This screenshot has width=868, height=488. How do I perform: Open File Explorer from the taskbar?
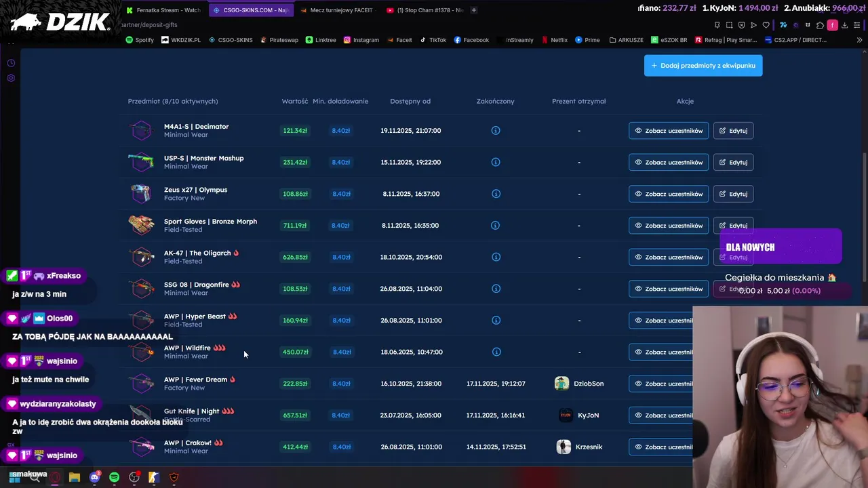click(75, 477)
